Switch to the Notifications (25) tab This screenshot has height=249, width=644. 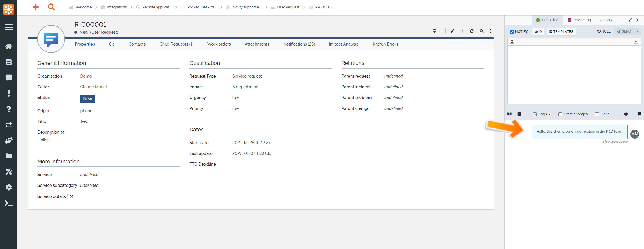coord(299,44)
